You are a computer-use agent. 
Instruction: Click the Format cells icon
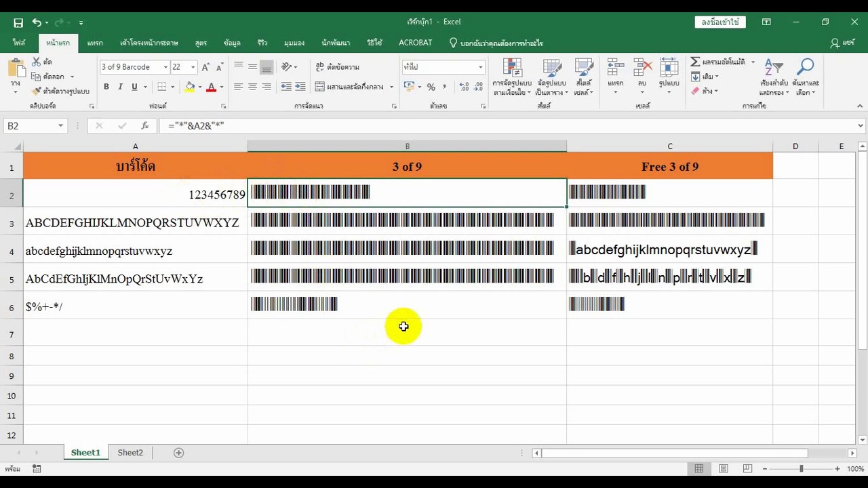click(669, 68)
